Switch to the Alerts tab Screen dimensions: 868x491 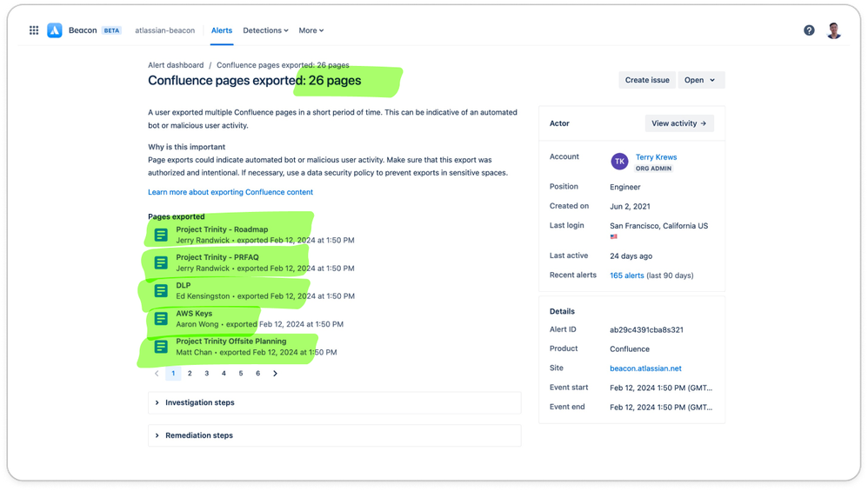tap(222, 30)
